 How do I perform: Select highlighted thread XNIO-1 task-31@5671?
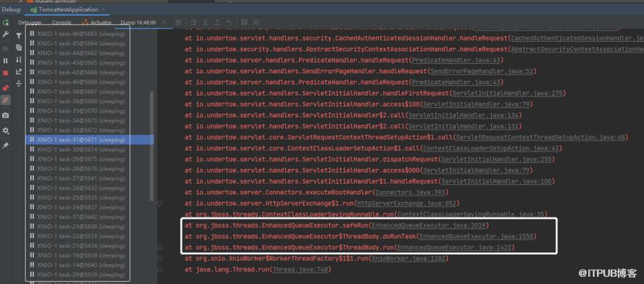pyautogui.click(x=90, y=140)
